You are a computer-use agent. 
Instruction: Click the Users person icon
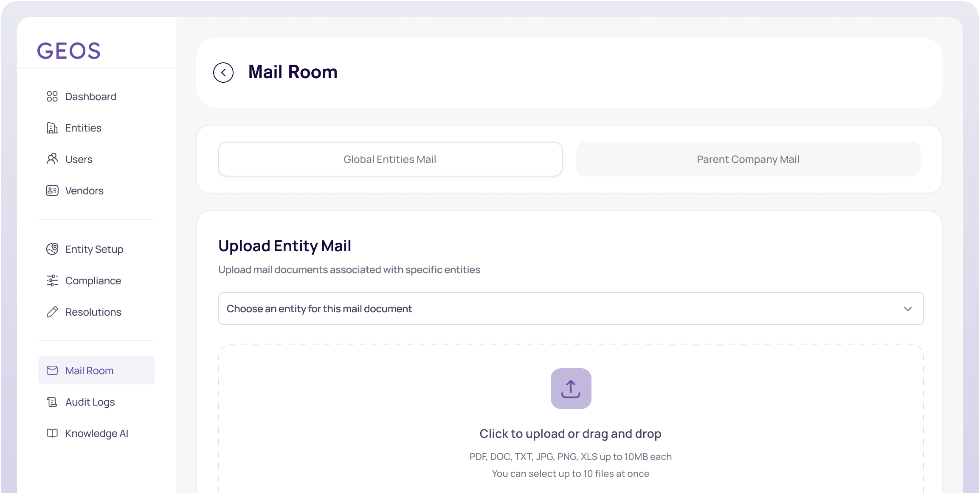tap(52, 159)
